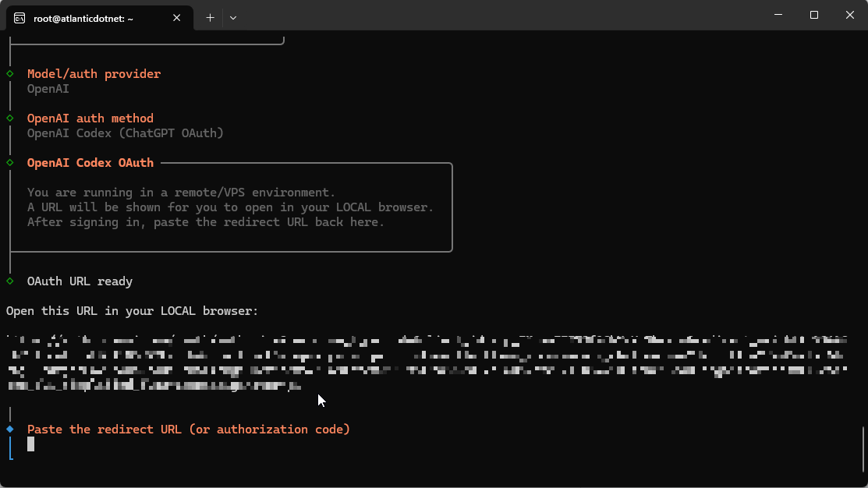
Task: Click the green diamond beside OpenAI Codex OAuth
Action: (x=10, y=162)
